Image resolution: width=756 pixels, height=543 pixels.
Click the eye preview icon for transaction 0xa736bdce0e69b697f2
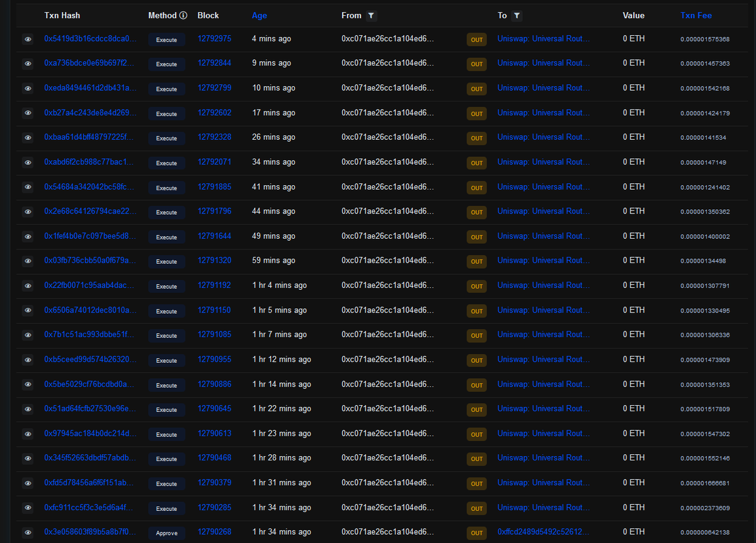pyautogui.click(x=28, y=64)
